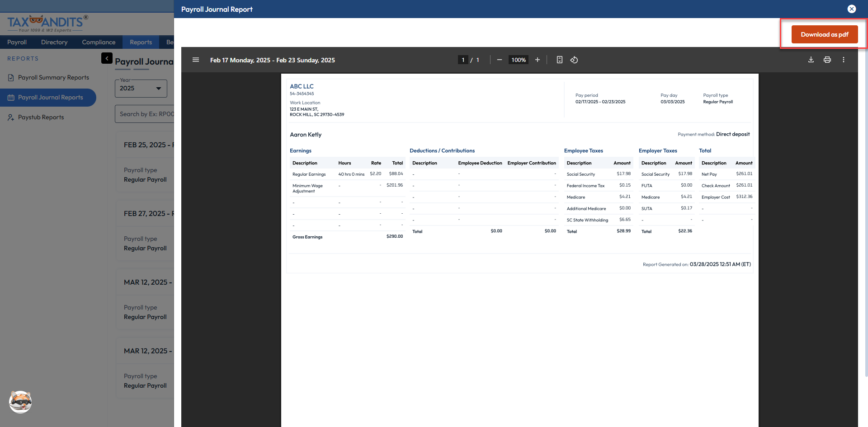This screenshot has height=427, width=868.
Task: Click the ABC LLC company name in report
Action: point(302,86)
